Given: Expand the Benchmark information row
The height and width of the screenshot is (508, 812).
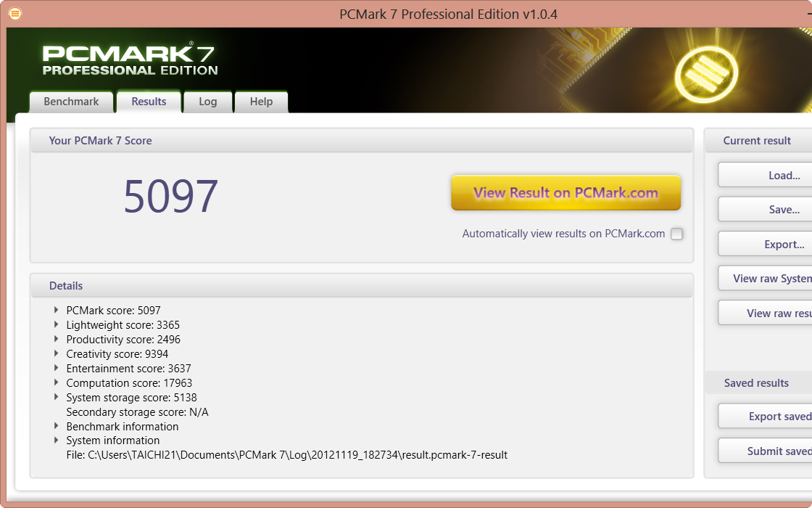Looking at the screenshot, I should (56, 426).
